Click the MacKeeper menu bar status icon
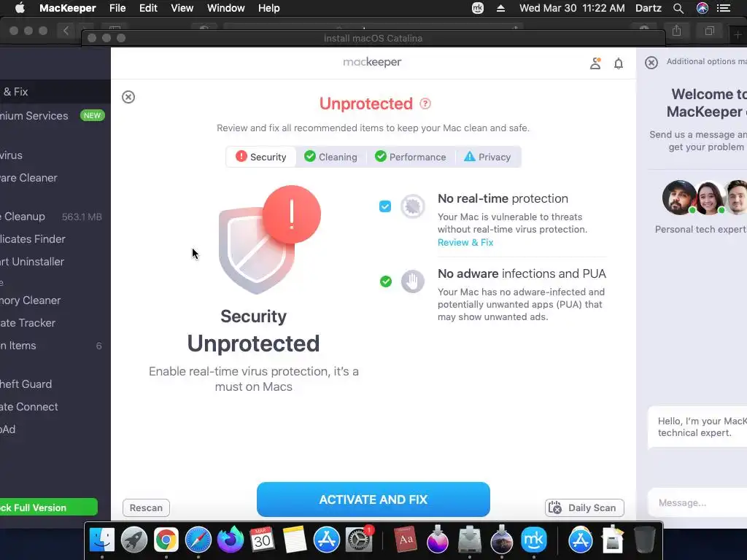The width and height of the screenshot is (747, 560). (x=478, y=8)
